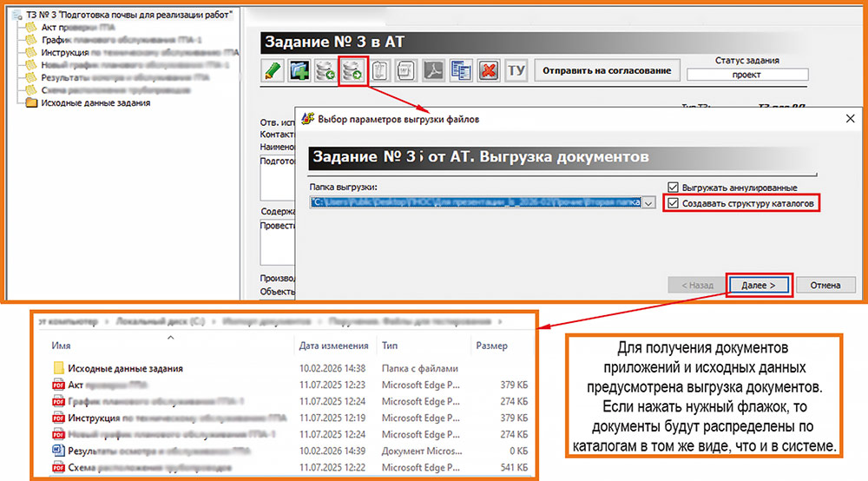The width and height of the screenshot is (868, 481).
Task: Select 'Исходные данные задания' folder in file list
Action: coord(125,368)
